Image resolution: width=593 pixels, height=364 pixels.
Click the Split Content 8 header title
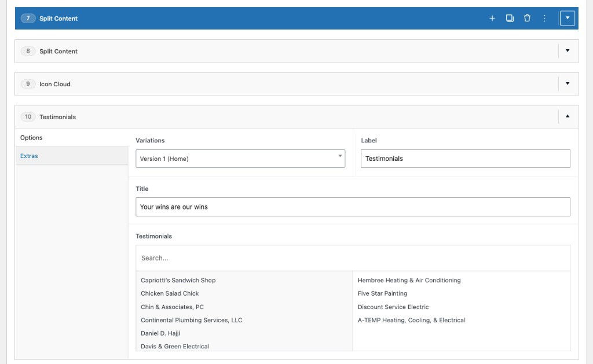tap(58, 52)
